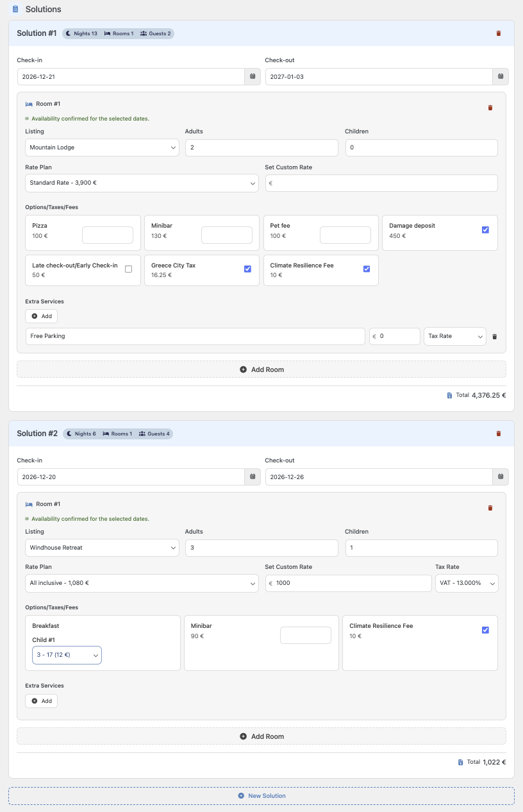Delete the Free Parking extra service
The height and width of the screenshot is (812, 523).
click(x=494, y=336)
